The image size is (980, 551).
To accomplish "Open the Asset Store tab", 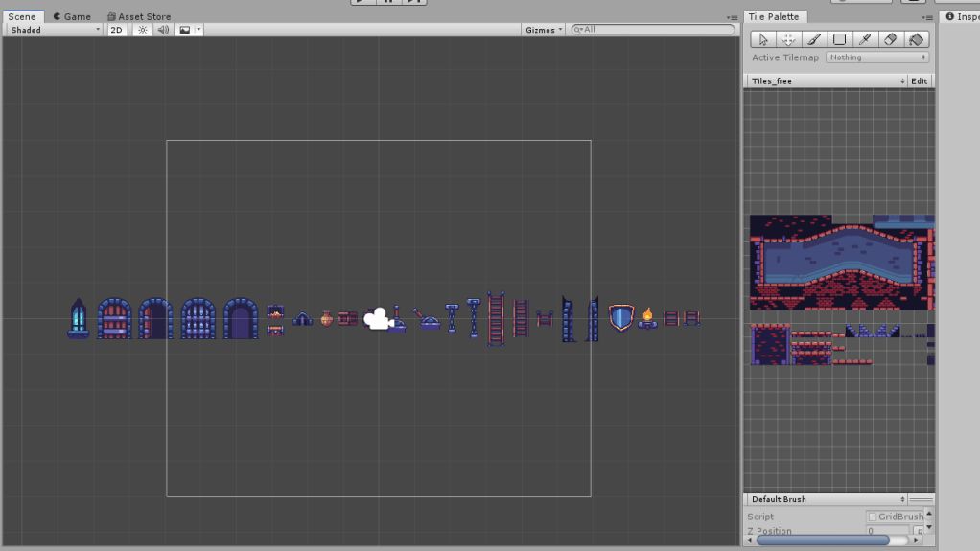I will pyautogui.click(x=139, y=16).
